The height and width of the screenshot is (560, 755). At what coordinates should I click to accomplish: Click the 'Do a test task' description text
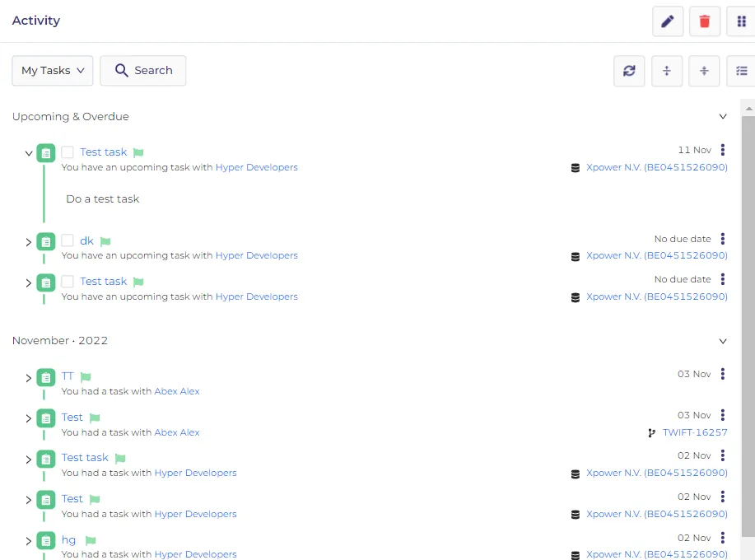point(103,198)
